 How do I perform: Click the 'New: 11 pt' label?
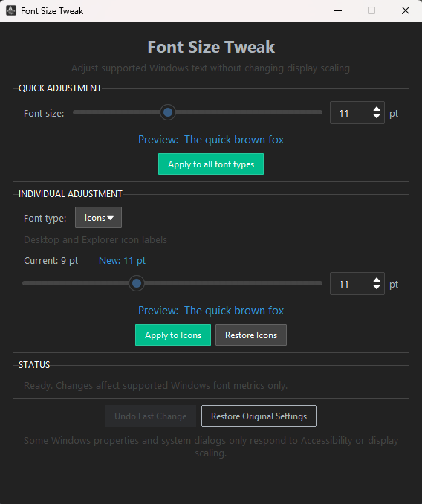pyautogui.click(x=122, y=261)
